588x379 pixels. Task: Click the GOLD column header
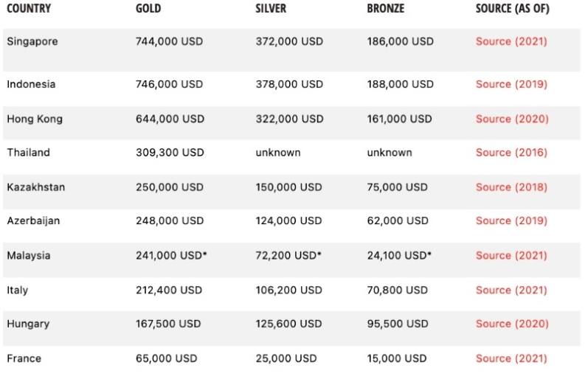[x=148, y=8]
